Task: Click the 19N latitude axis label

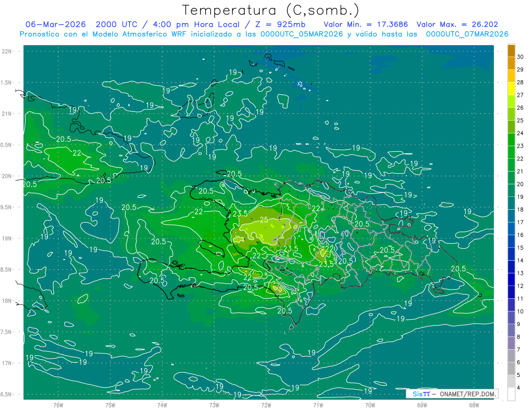Action: point(6,238)
